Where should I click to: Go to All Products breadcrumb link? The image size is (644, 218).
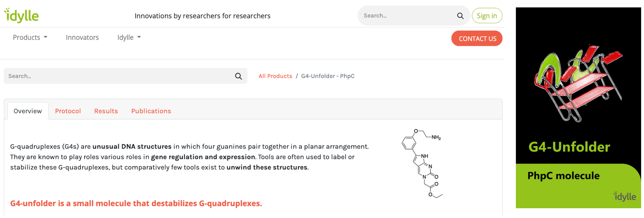(275, 76)
